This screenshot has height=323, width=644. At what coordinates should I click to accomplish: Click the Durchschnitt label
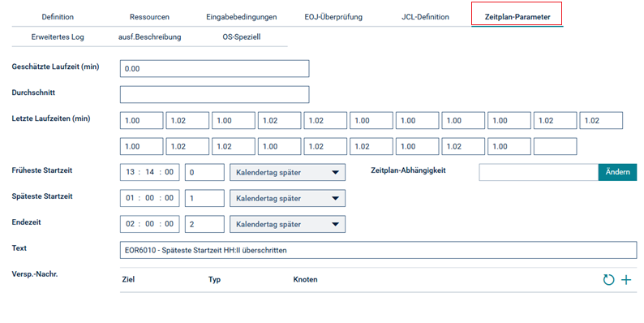click(x=33, y=93)
